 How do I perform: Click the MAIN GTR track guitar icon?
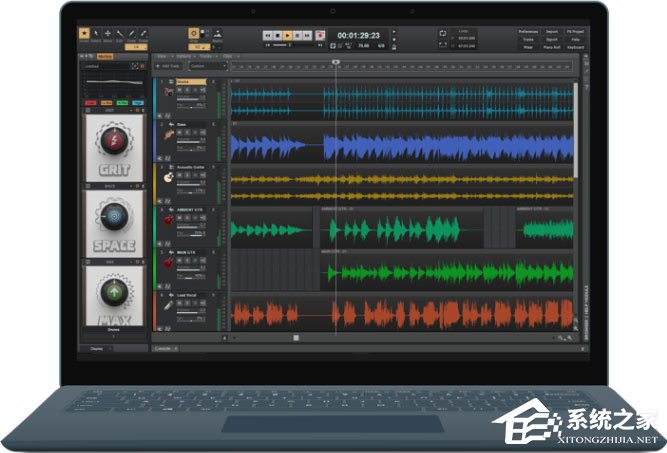(x=169, y=262)
